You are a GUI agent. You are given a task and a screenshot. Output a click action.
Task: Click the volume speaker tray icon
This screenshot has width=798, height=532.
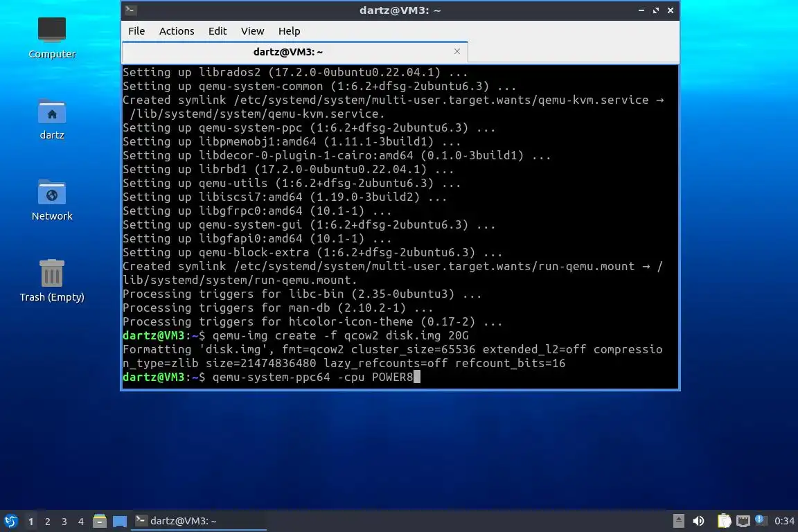click(x=699, y=521)
